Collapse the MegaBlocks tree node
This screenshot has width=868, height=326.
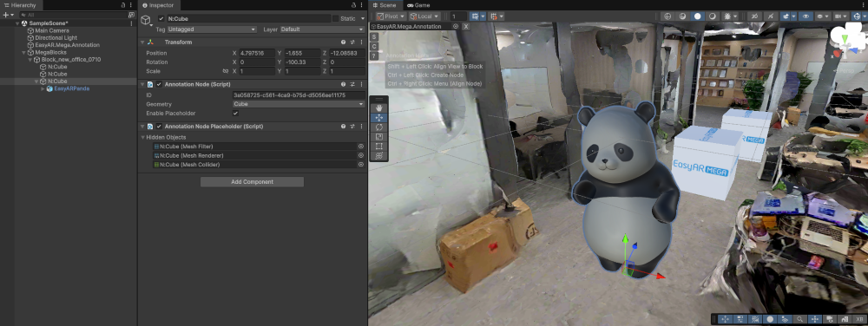[23, 53]
